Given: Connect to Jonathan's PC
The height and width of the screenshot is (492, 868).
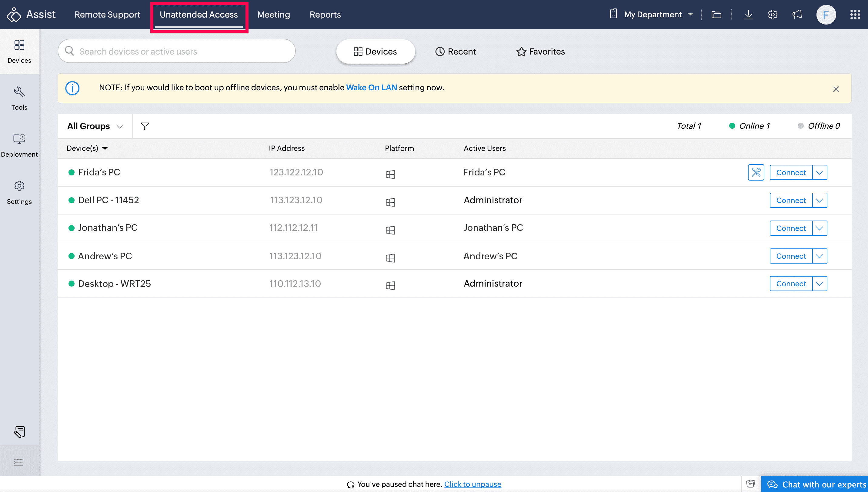Looking at the screenshot, I should [x=791, y=228].
